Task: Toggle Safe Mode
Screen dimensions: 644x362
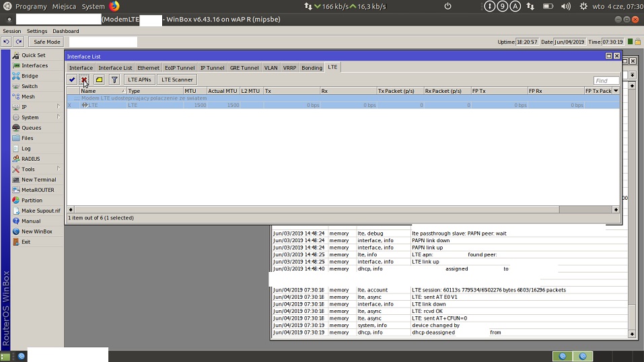Action: 47,42
